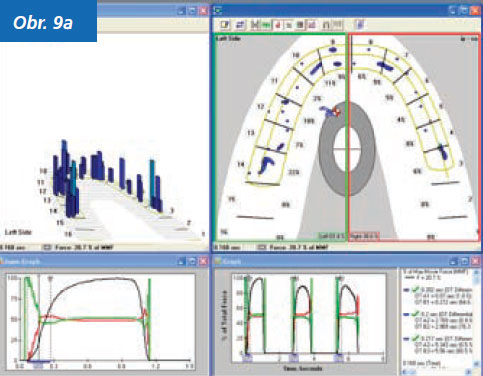This screenshot has height=376, width=483.
Task: Minimize the multi-bite graph window
Action: 453,261
